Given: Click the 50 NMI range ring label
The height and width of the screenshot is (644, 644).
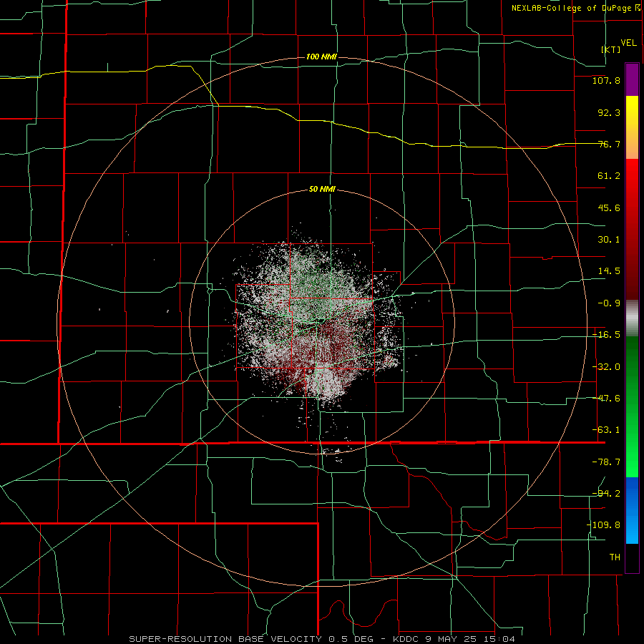Looking at the screenshot, I should tap(322, 190).
